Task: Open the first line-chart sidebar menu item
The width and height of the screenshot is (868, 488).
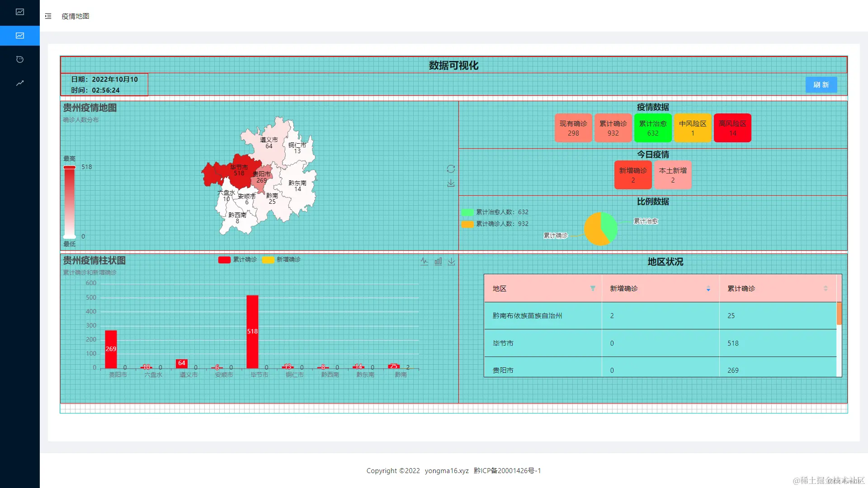Action: click(20, 12)
